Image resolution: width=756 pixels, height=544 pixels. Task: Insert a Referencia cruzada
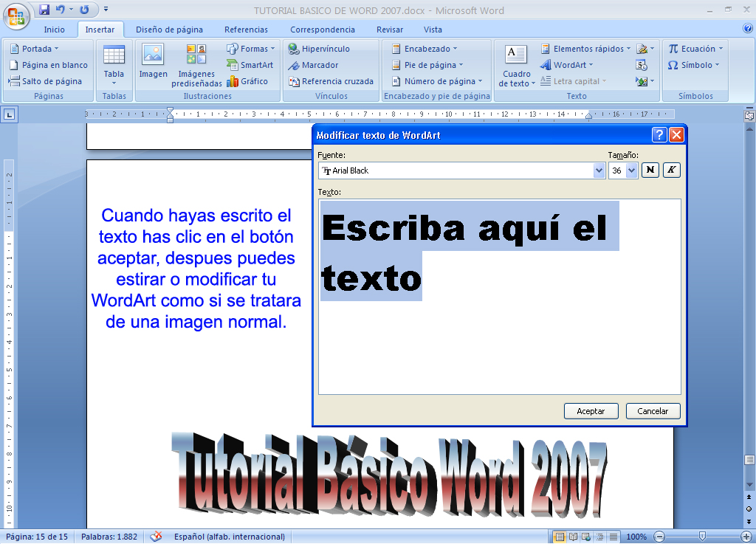[x=331, y=81]
